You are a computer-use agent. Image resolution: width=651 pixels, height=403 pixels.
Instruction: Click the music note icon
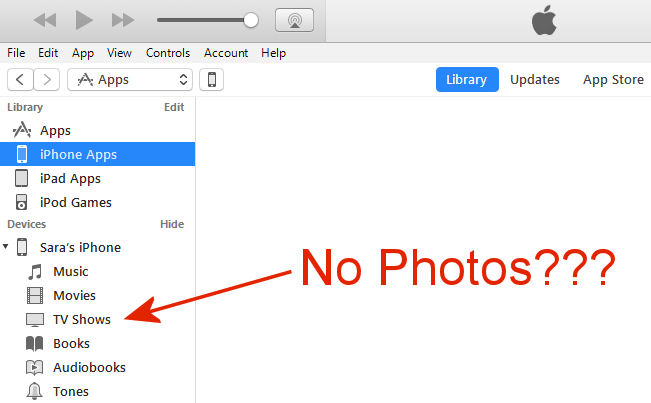point(35,271)
